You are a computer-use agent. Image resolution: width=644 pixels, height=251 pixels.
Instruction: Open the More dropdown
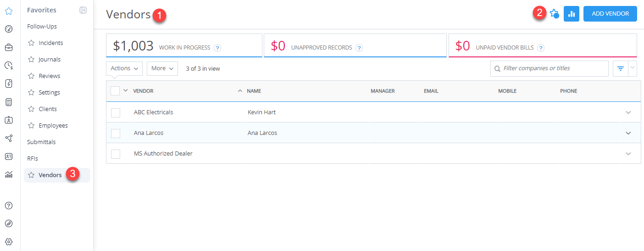[162, 68]
